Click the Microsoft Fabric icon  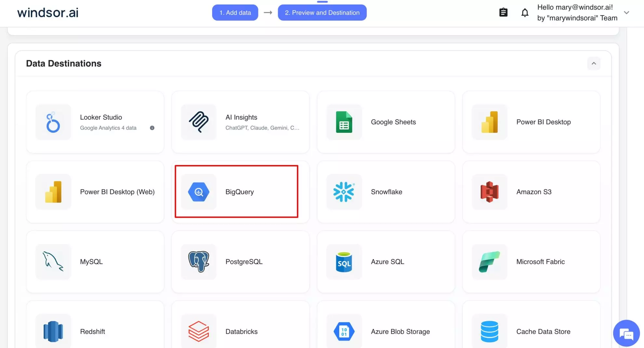[489, 262]
